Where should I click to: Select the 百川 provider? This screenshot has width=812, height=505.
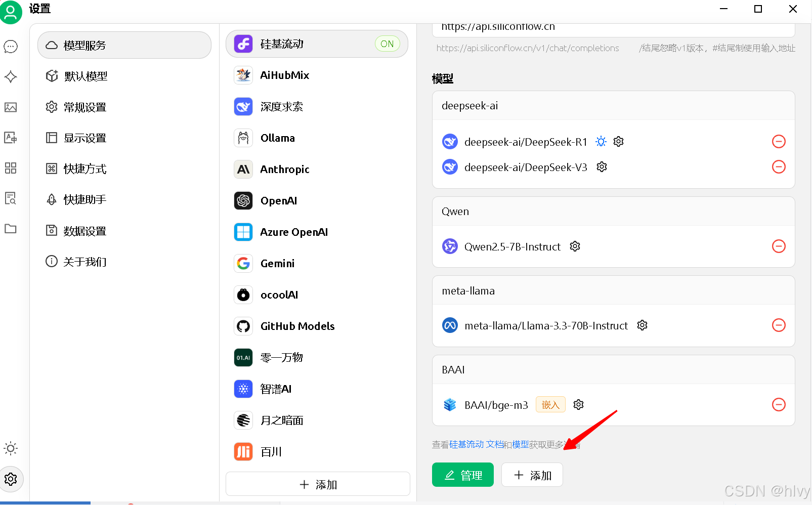317,452
